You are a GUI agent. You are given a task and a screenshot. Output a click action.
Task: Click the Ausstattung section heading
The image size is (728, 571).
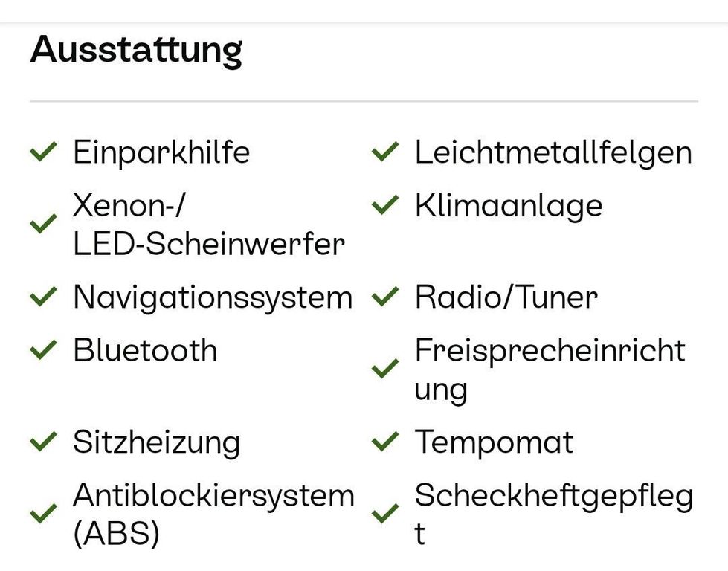137,51
